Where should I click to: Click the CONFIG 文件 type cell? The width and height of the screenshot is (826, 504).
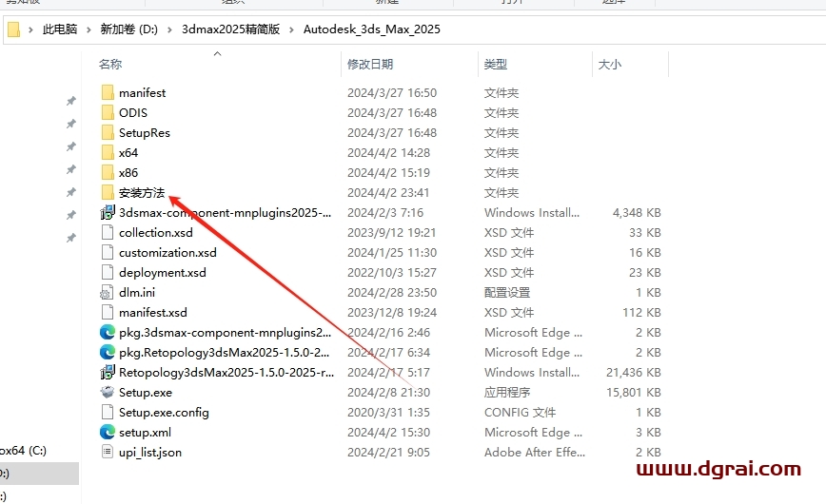pos(520,413)
